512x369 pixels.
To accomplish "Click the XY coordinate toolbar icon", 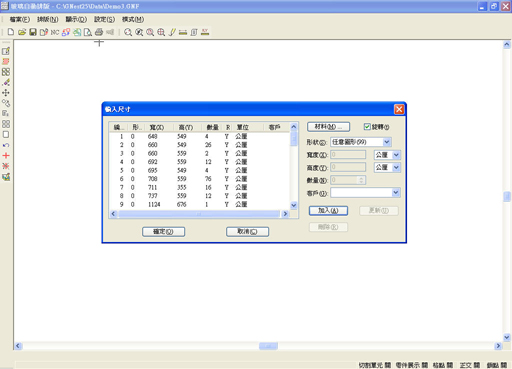I will [205, 32].
